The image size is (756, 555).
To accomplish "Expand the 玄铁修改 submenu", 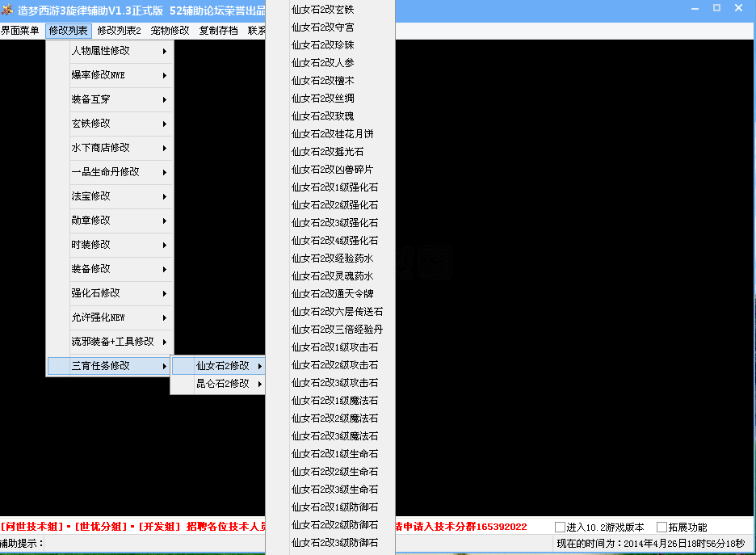I will coord(110,124).
